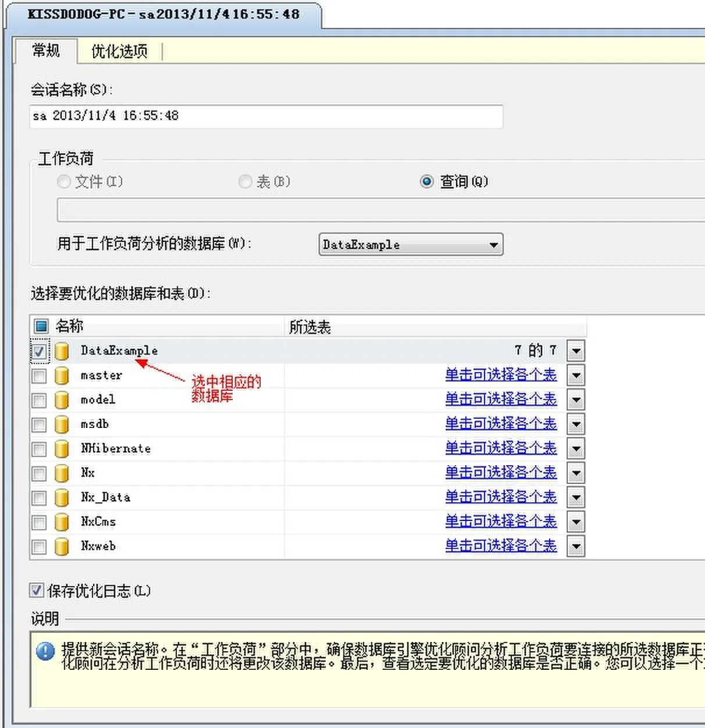Check the msdb database checkbox

39,425
